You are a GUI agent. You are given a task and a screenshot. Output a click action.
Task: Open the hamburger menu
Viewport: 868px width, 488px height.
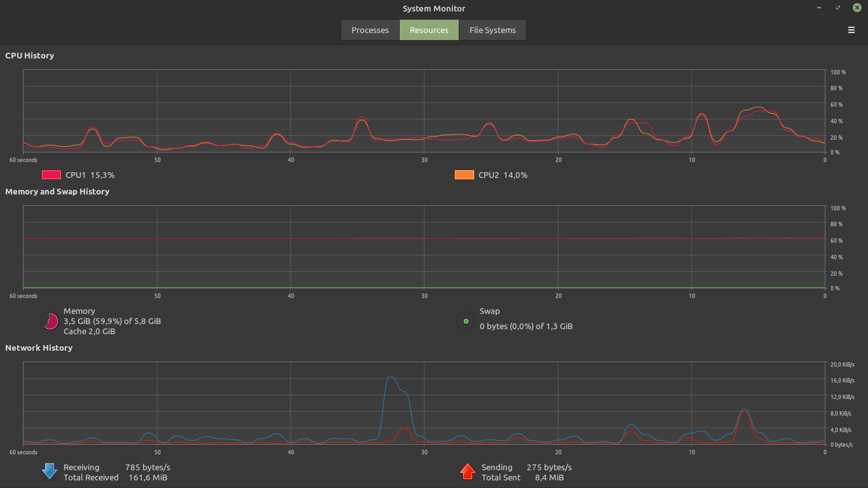(x=851, y=30)
